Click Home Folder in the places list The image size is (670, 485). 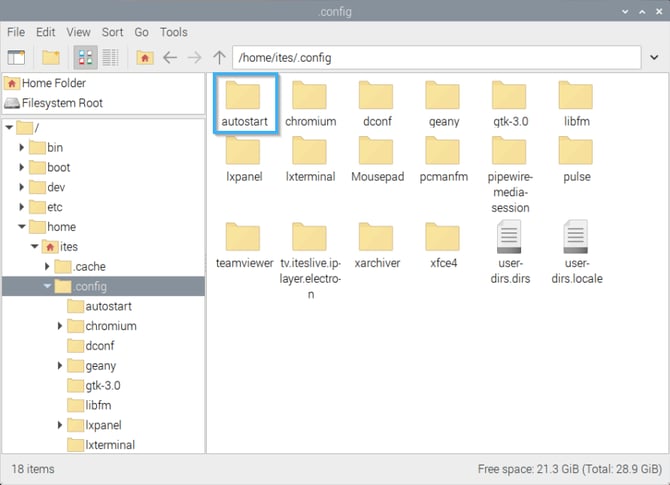[53, 84]
